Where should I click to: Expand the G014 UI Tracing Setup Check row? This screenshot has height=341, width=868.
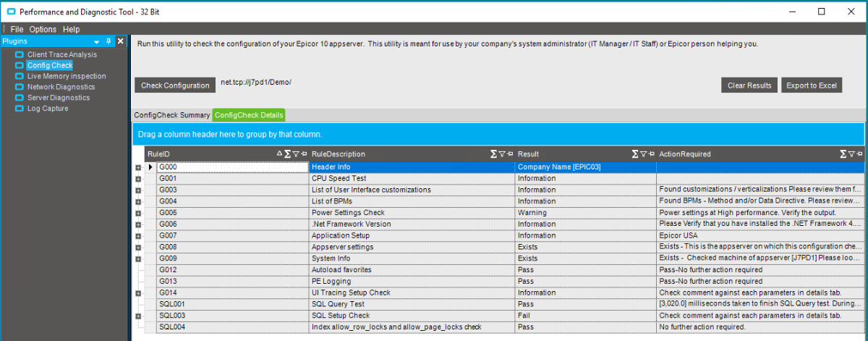pos(137,293)
